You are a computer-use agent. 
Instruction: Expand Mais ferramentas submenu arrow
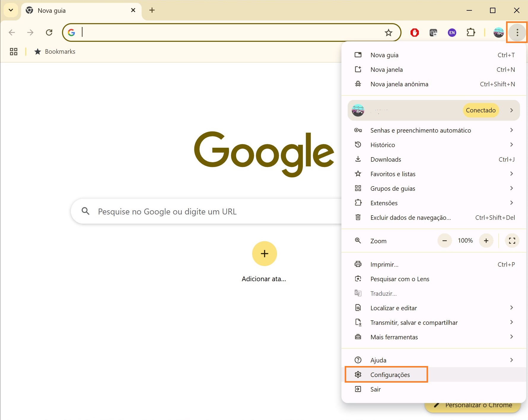pos(511,337)
